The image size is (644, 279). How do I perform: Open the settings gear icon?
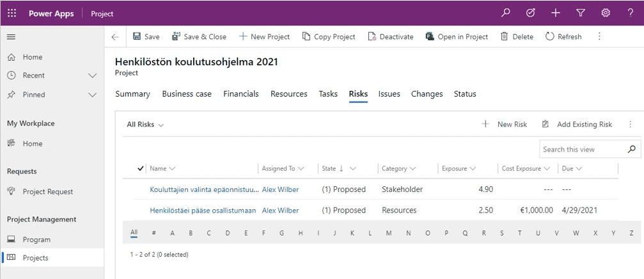tap(606, 13)
